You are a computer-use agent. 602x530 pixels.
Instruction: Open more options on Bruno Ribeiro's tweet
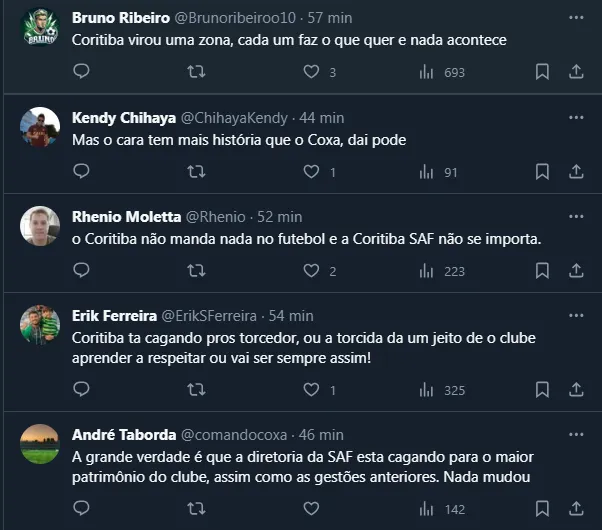576,19
